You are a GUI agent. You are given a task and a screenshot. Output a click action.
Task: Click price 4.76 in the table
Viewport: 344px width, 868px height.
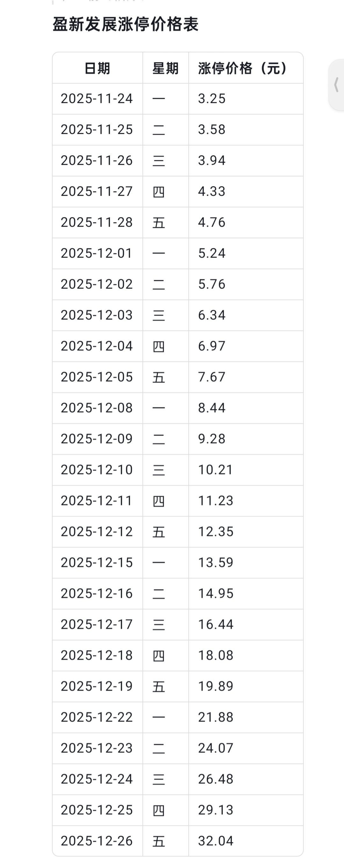[x=212, y=222]
